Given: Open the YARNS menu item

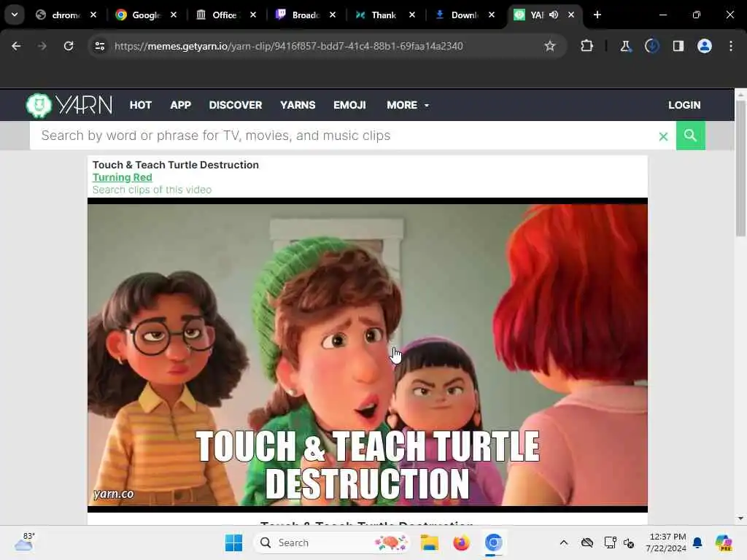Looking at the screenshot, I should [x=298, y=105].
